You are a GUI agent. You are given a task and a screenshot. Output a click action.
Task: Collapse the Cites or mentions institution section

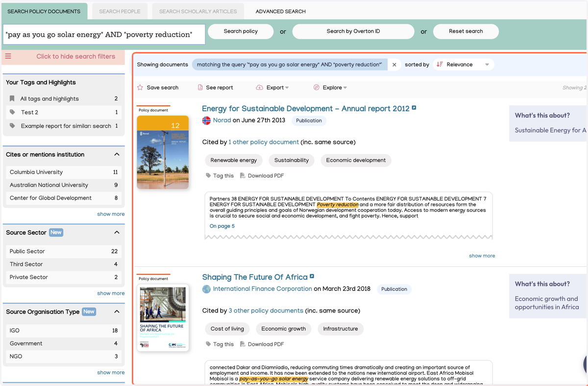[117, 154]
